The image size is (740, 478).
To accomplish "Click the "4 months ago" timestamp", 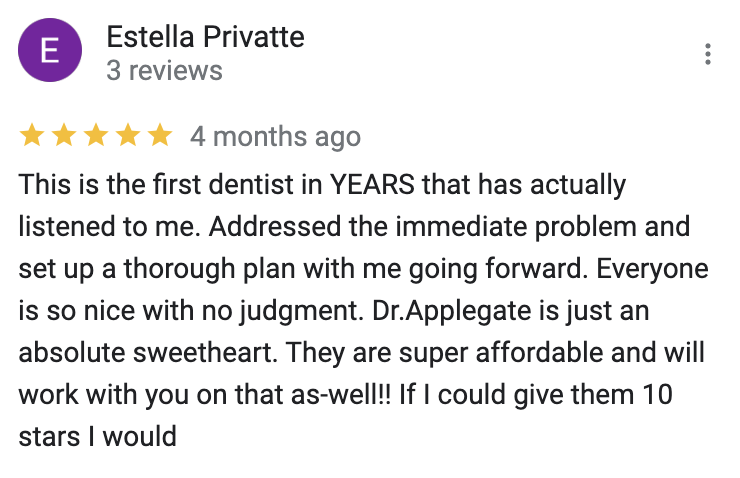I will point(275,136).
